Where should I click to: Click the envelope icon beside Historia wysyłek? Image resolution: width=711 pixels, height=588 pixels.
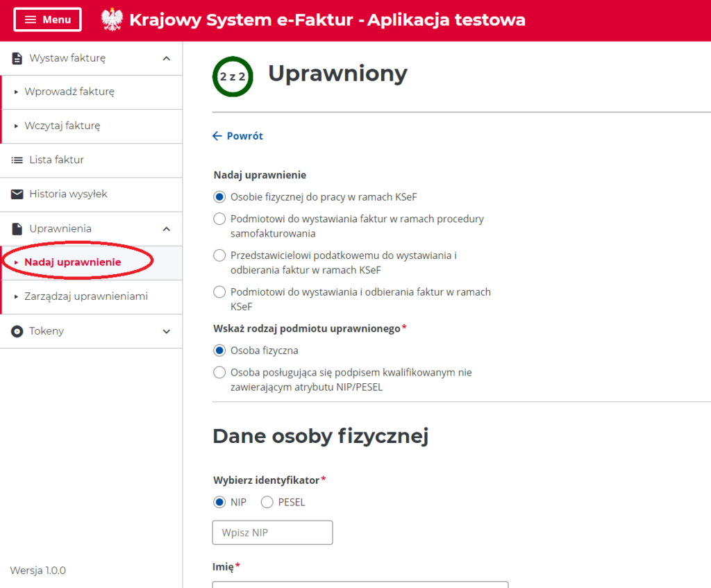pos(17,194)
